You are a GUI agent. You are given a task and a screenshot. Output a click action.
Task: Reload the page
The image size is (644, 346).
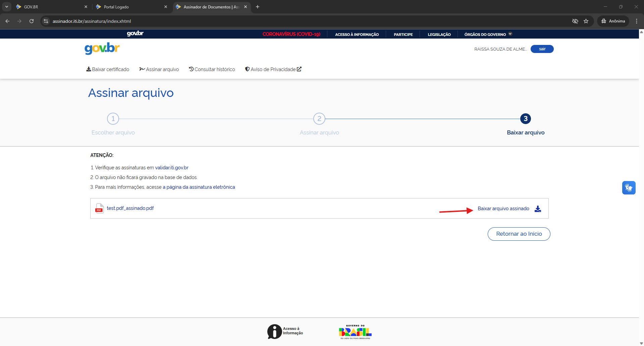tap(32, 21)
